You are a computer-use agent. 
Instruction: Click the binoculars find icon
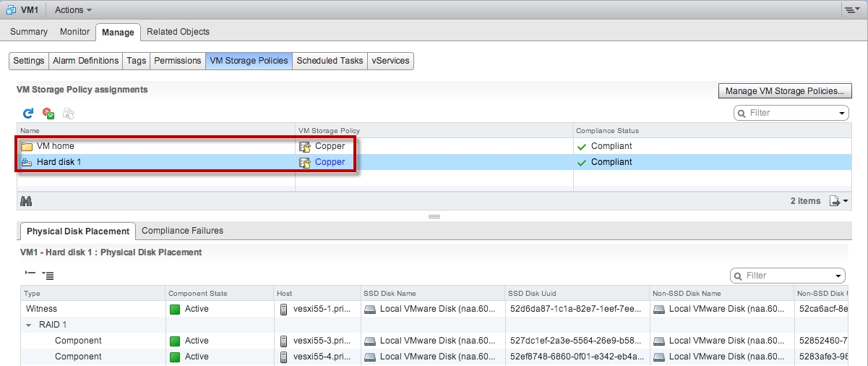click(26, 200)
